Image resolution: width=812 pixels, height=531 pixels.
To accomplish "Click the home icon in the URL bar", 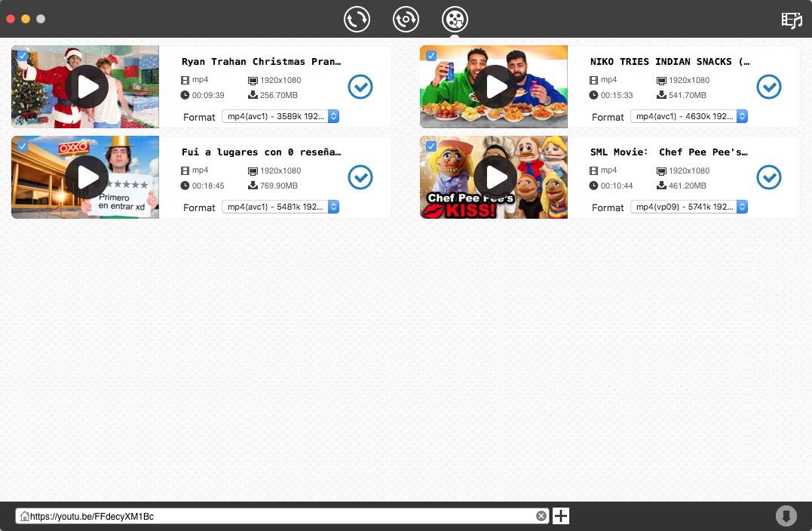I will 24,516.
